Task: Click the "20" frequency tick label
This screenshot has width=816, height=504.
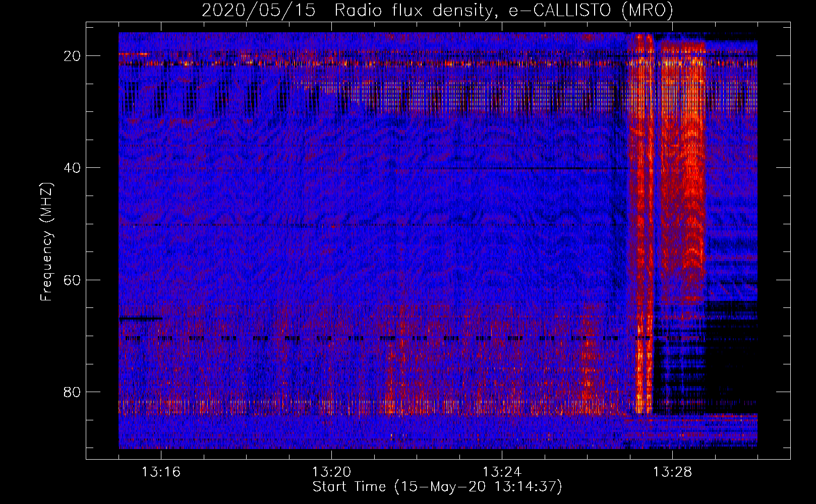Action: click(73, 56)
